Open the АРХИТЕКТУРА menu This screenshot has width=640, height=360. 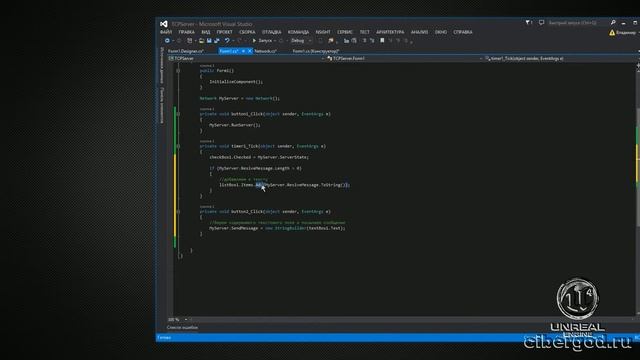(390, 32)
